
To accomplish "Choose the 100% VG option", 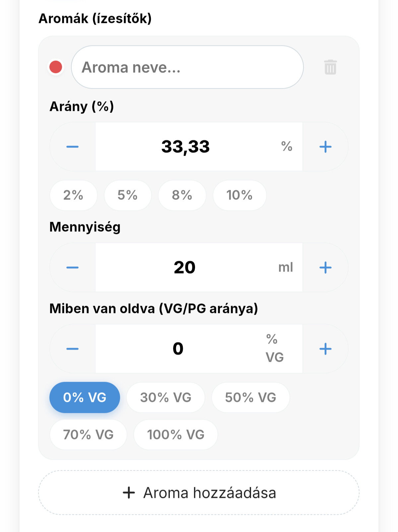I will tap(176, 434).
